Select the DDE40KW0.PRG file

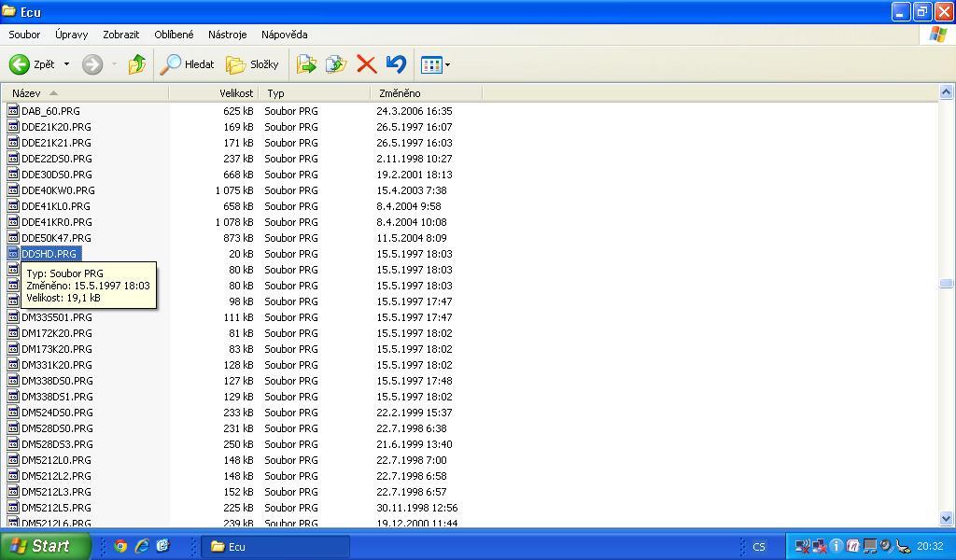coord(58,190)
